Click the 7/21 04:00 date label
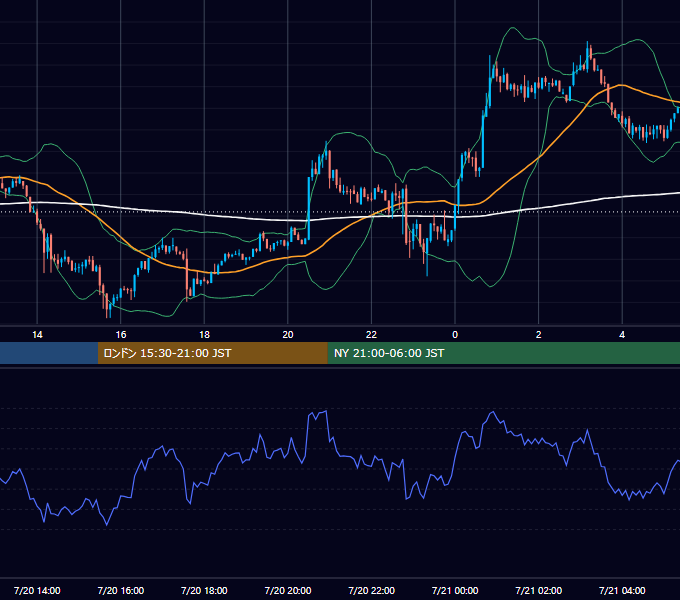The image size is (680, 600). (622, 590)
